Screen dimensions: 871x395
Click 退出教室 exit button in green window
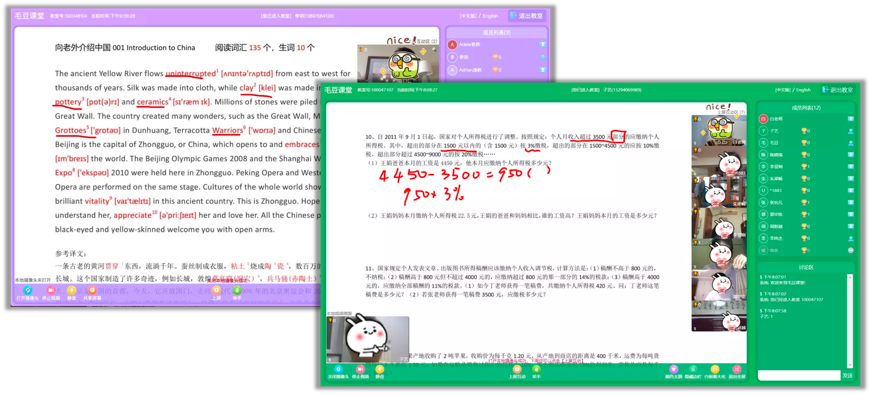point(837,90)
